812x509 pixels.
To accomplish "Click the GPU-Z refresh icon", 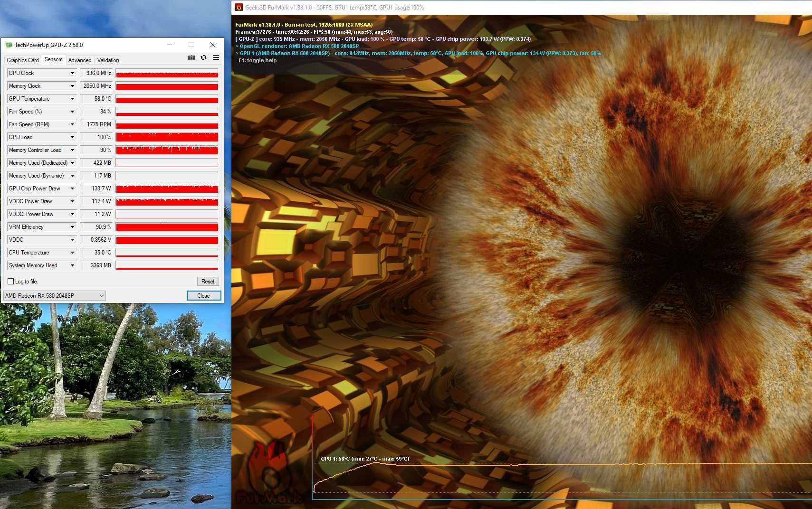I will tap(203, 57).
